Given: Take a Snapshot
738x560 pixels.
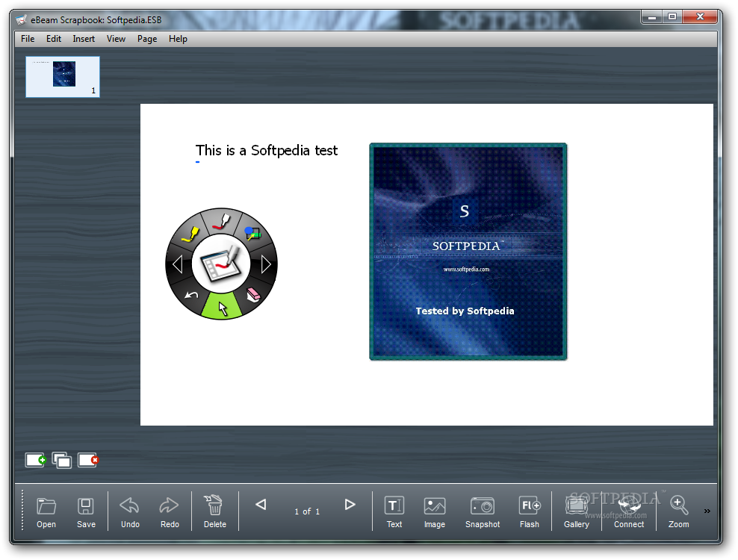Looking at the screenshot, I should pyautogui.click(x=483, y=512).
